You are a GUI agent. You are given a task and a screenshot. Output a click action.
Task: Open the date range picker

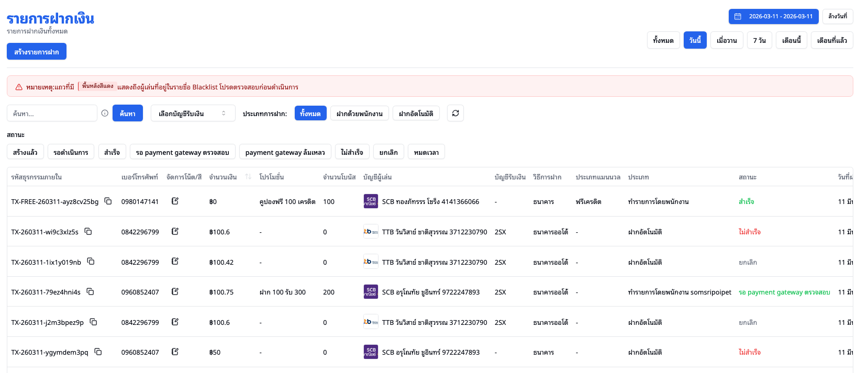click(773, 16)
